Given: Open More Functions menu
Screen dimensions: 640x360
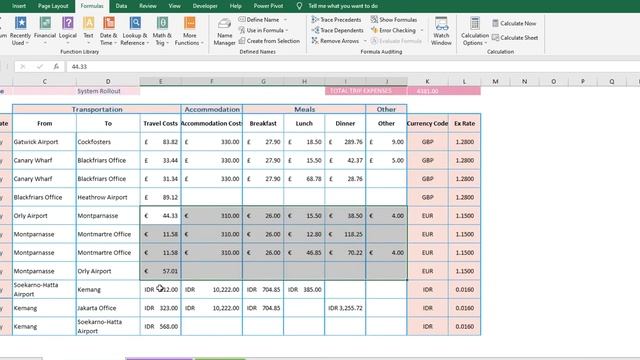Looking at the screenshot, I should pos(189,31).
